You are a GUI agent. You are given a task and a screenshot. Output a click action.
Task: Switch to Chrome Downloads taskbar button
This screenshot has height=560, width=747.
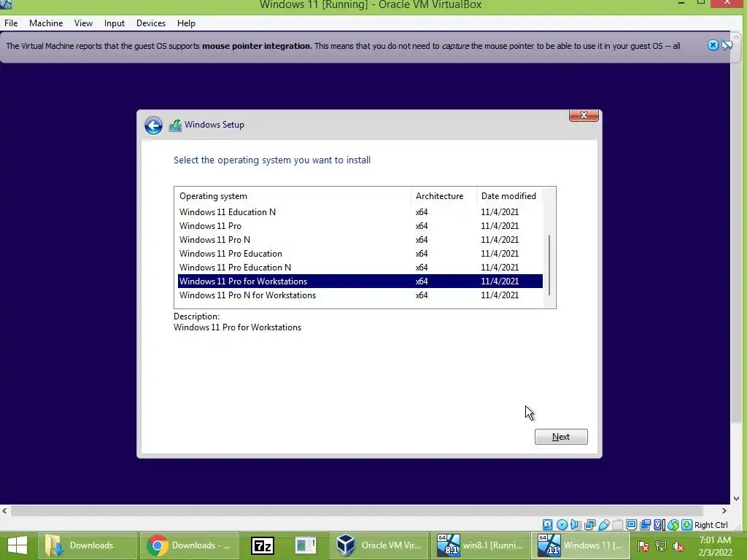click(189, 545)
